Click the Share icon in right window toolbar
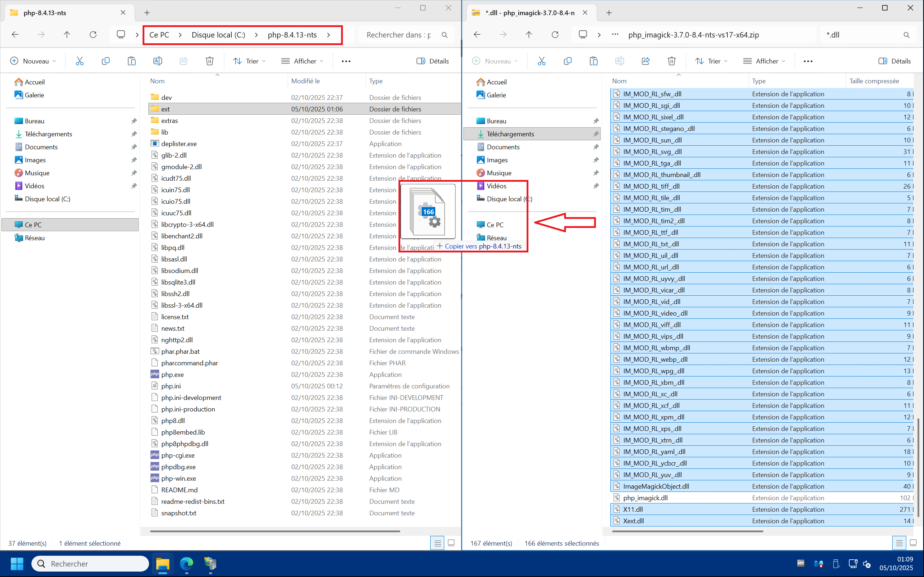This screenshot has width=924, height=577. click(645, 61)
